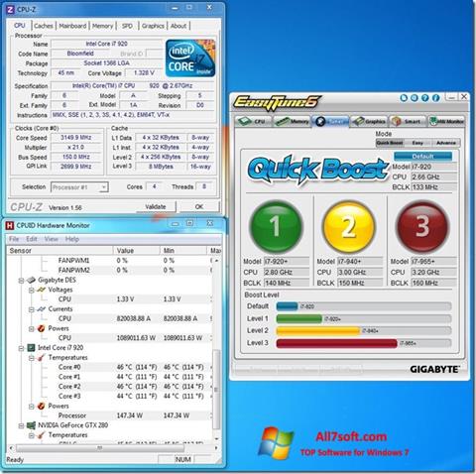Click first round icon in EasyTune6 header
The height and width of the screenshot is (474, 476).
pos(404,98)
